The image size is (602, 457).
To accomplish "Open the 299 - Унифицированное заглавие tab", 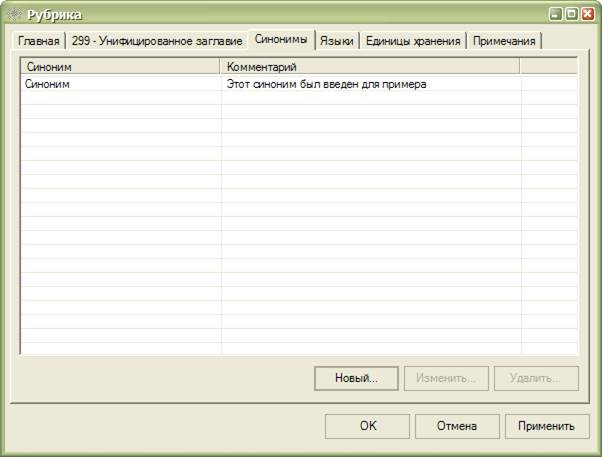I will [x=157, y=41].
